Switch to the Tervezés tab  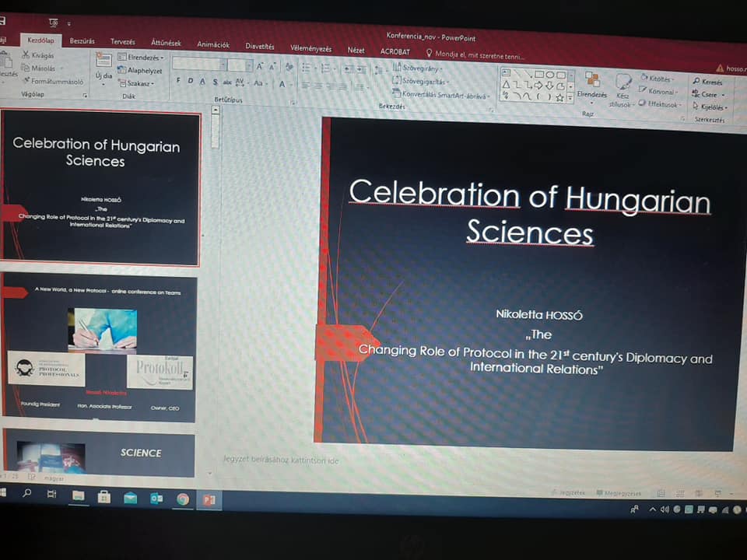click(122, 42)
